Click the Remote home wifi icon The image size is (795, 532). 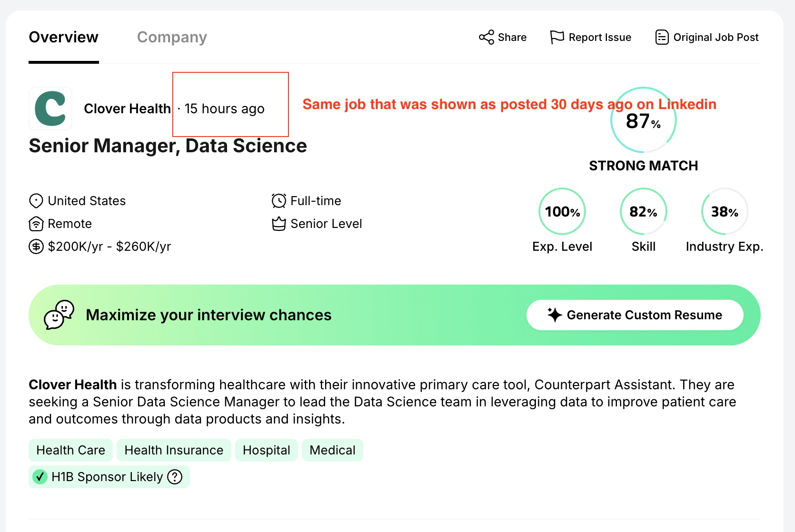36,224
